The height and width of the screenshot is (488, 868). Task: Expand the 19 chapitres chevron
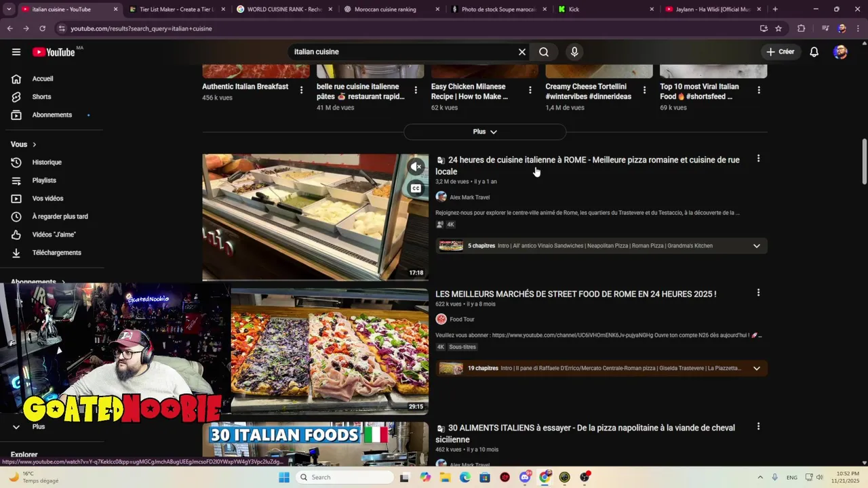[757, 369]
